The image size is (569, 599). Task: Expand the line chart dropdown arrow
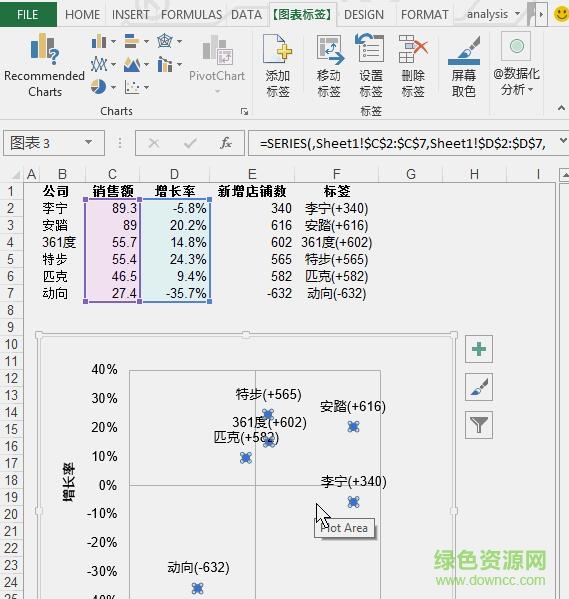(x=113, y=65)
